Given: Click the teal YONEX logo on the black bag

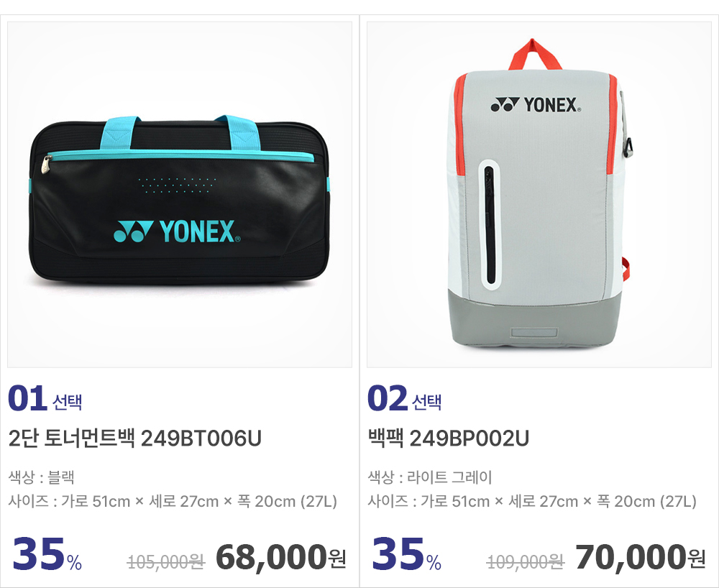Looking at the screenshot, I should [x=177, y=231].
